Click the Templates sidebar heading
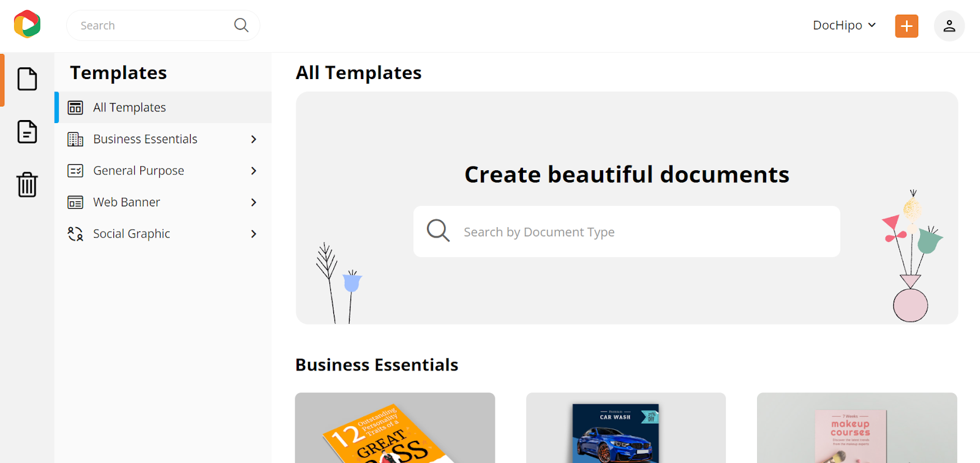 [118, 73]
